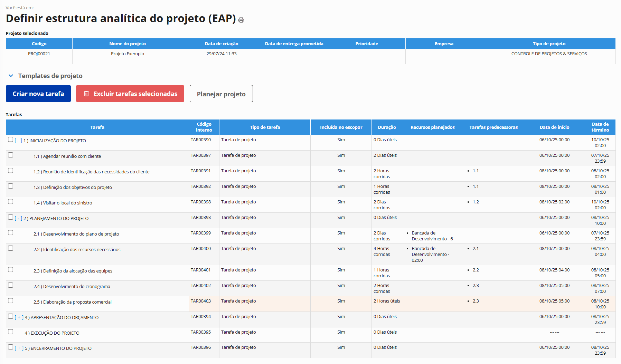Click the print icon beside the page title
621x364 pixels.
241,20
